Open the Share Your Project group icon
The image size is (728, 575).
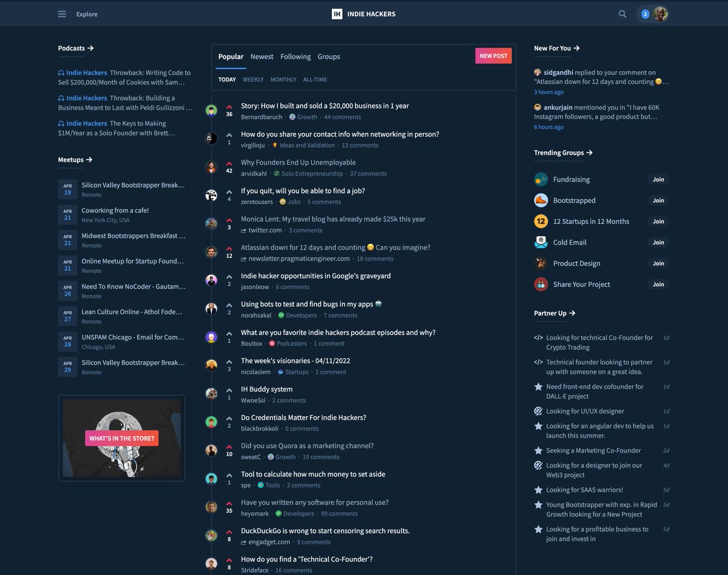(x=541, y=284)
